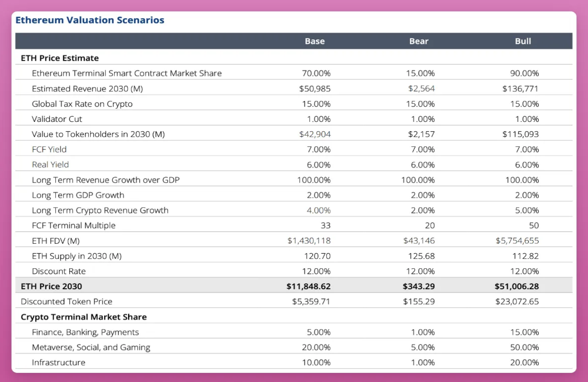Viewport: 588px width, 382px height.
Task: Click the 10.00% Infrastructure base value
Action: click(316, 363)
